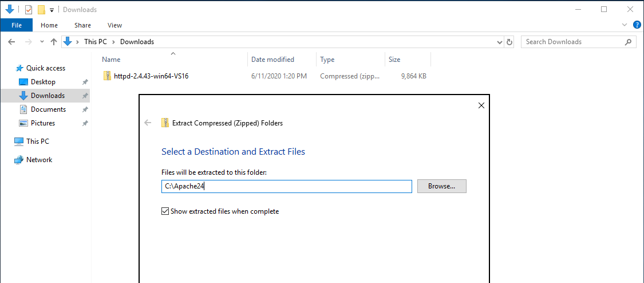Click the Up one level arrow

pyautogui.click(x=53, y=41)
